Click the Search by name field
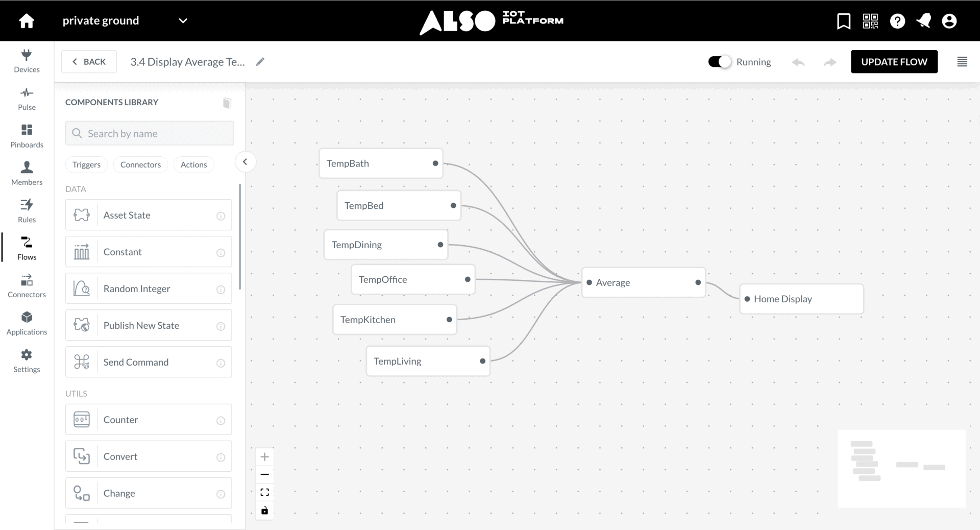 (150, 133)
